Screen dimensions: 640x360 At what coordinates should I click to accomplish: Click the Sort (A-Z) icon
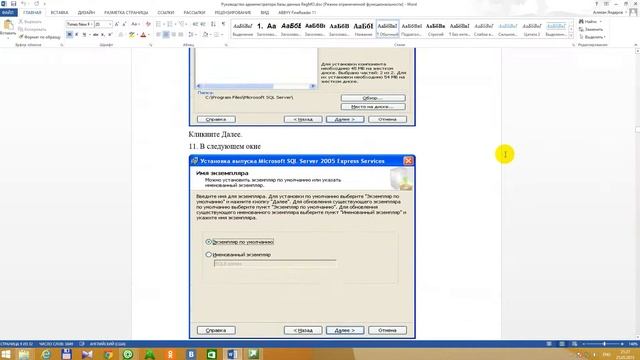click(213, 24)
